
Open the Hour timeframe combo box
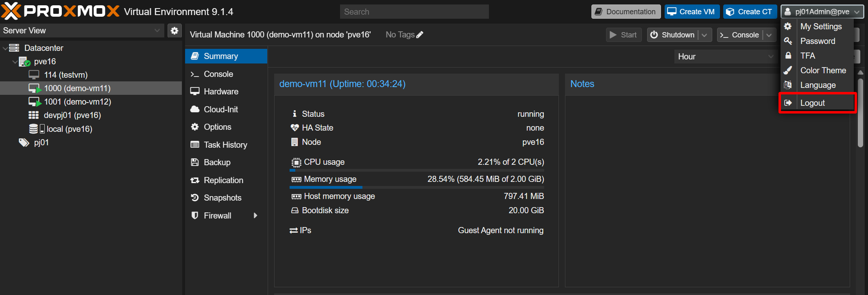724,57
